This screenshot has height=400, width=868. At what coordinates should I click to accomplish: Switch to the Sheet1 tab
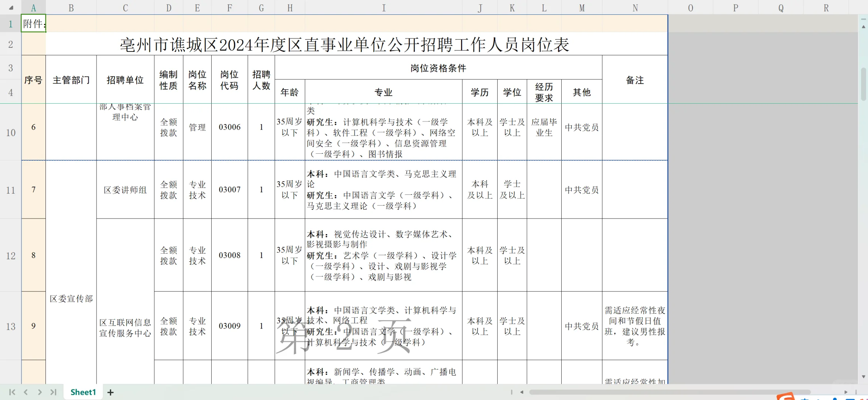83,392
